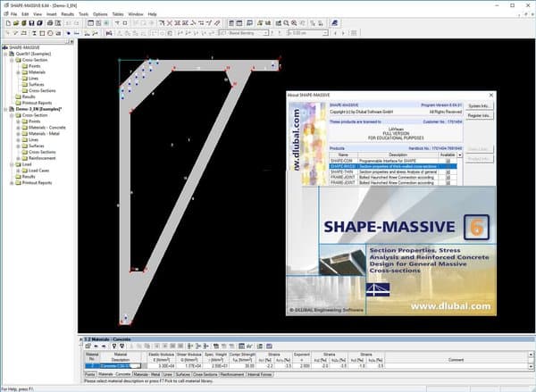Click products list scroll up arrow
The height and width of the screenshot is (392, 536).
(x=460, y=154)
